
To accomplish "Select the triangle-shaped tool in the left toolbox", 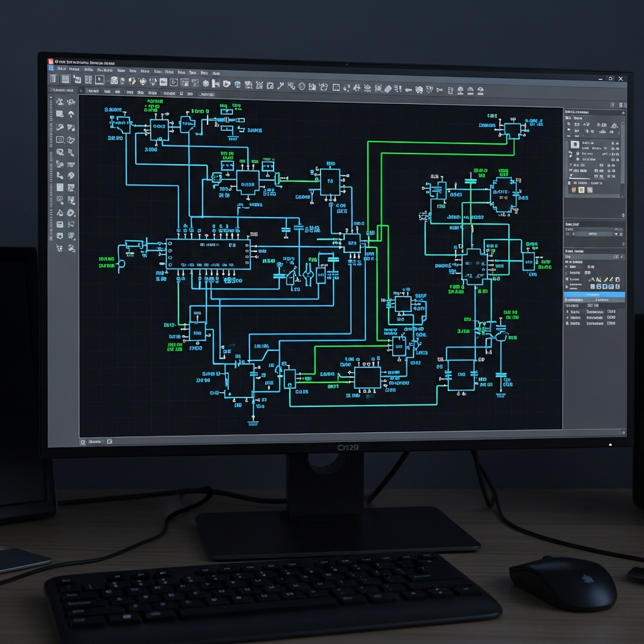I will click(60, 213).
